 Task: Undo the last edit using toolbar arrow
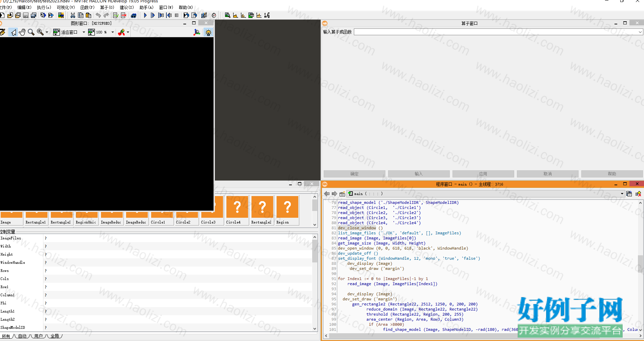[98, 15]
